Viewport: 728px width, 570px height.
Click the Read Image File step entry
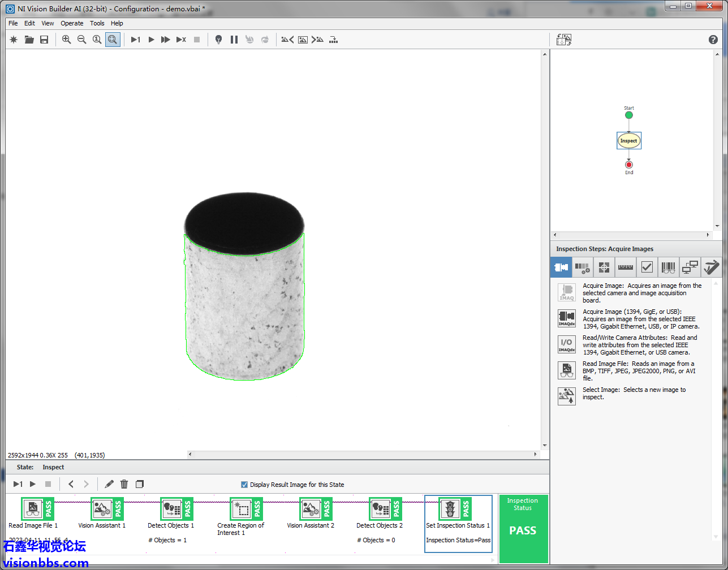(33, 509)
